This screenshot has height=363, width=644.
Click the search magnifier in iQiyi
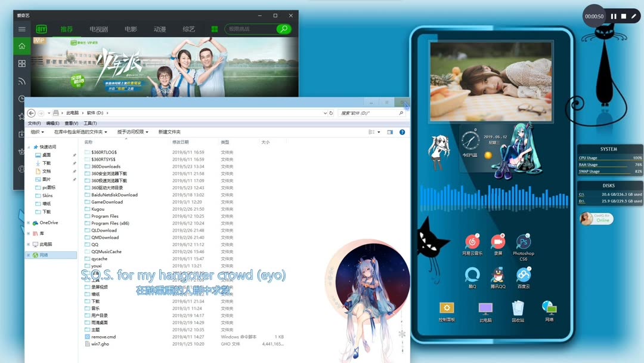point(283,28)
